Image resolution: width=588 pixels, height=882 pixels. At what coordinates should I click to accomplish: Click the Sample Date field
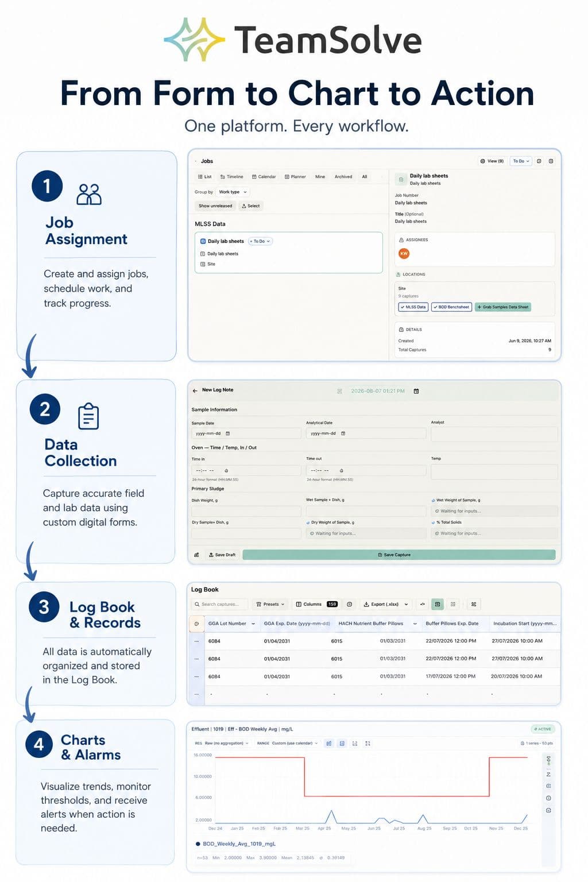[246, 434]
